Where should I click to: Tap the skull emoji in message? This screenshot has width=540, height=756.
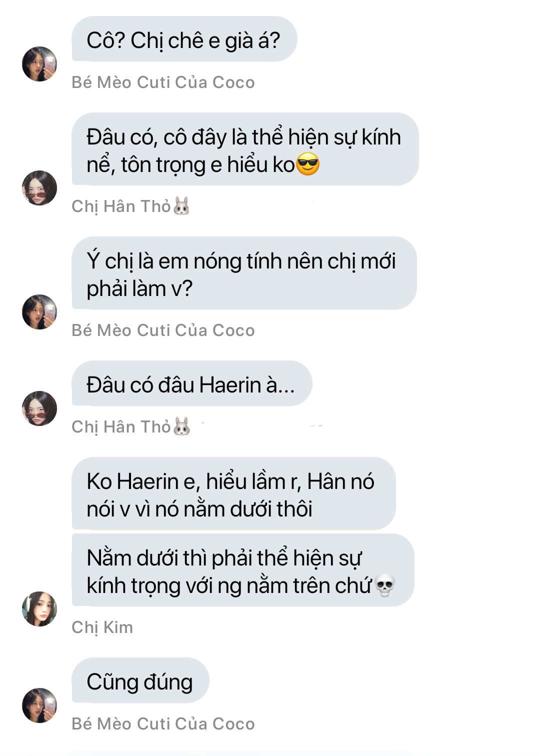[x=385, y=585]
